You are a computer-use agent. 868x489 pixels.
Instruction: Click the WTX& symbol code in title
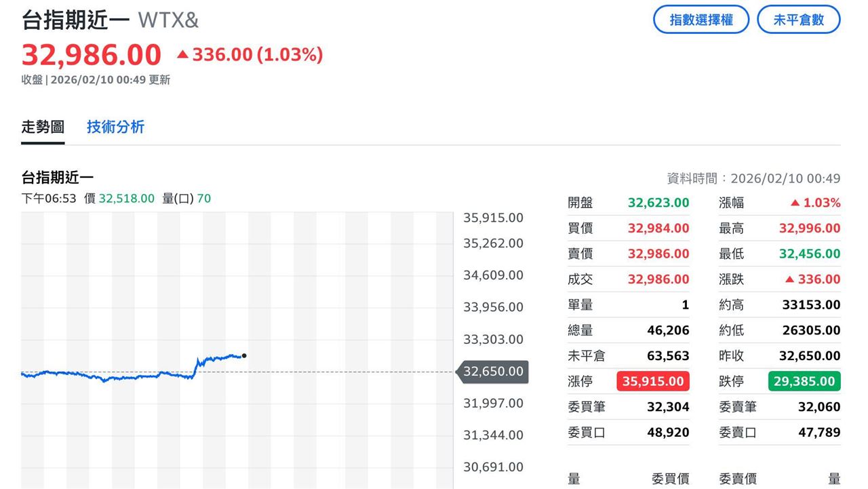[168, 20]
